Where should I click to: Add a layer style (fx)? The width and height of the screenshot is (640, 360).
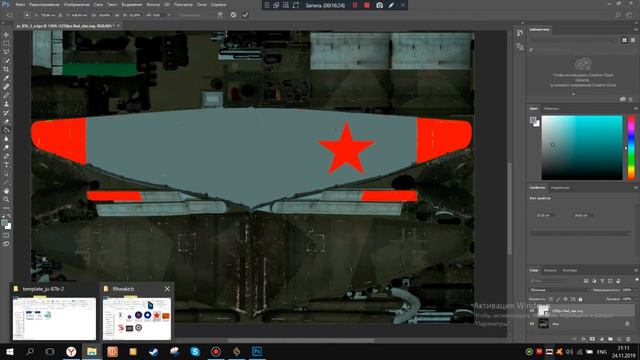[583, 339]
